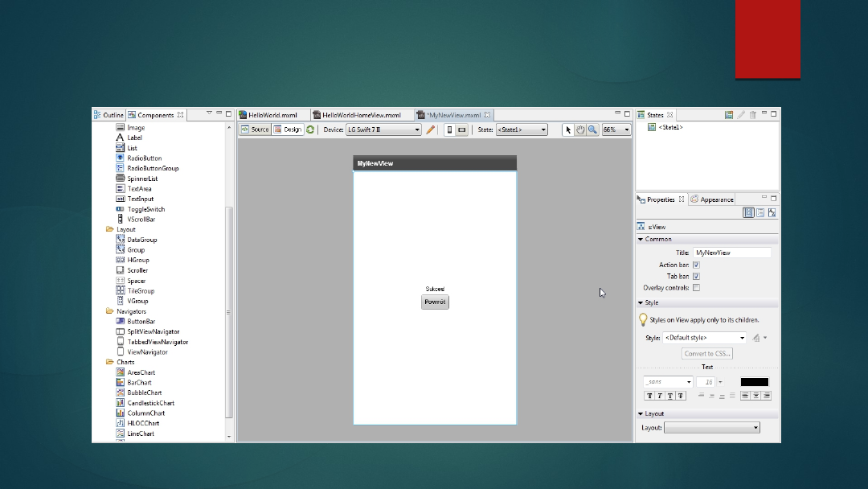Click the black text color swatch
The image size is (868, 489).
[x=754, y=382]
